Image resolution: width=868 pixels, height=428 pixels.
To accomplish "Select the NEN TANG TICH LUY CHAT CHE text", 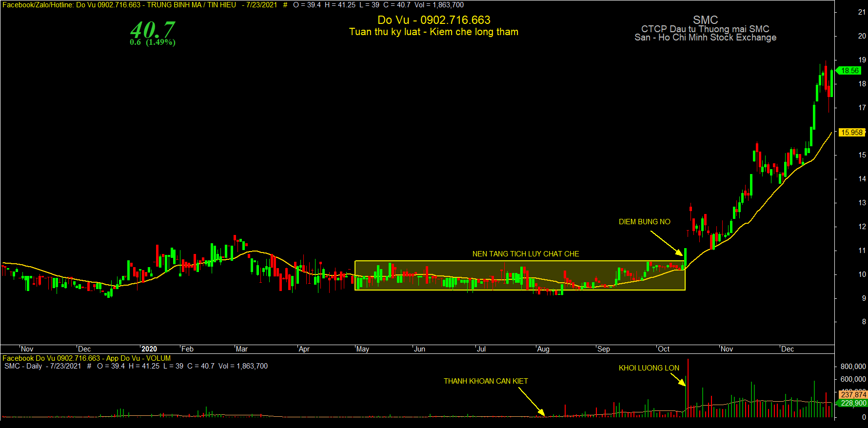I will click(526, 254).
